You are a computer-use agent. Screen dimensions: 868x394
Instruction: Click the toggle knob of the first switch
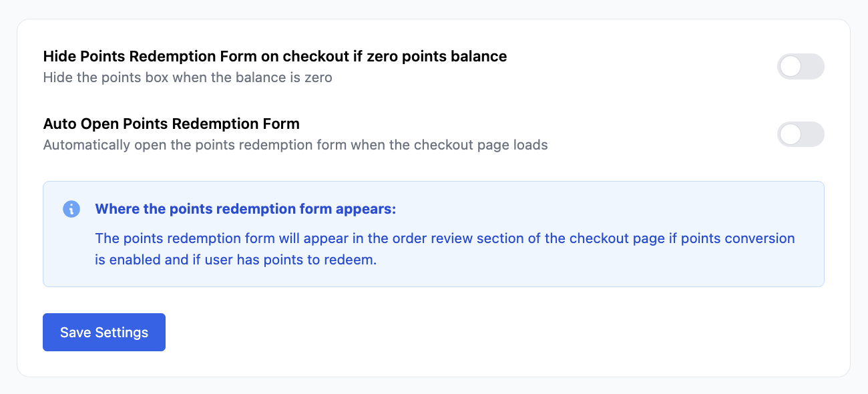tap(789, 67)
